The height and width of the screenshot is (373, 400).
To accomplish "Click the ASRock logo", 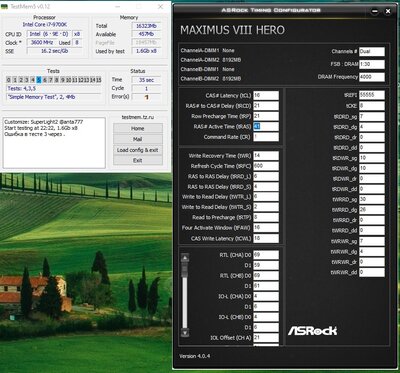I will point(312,331).
